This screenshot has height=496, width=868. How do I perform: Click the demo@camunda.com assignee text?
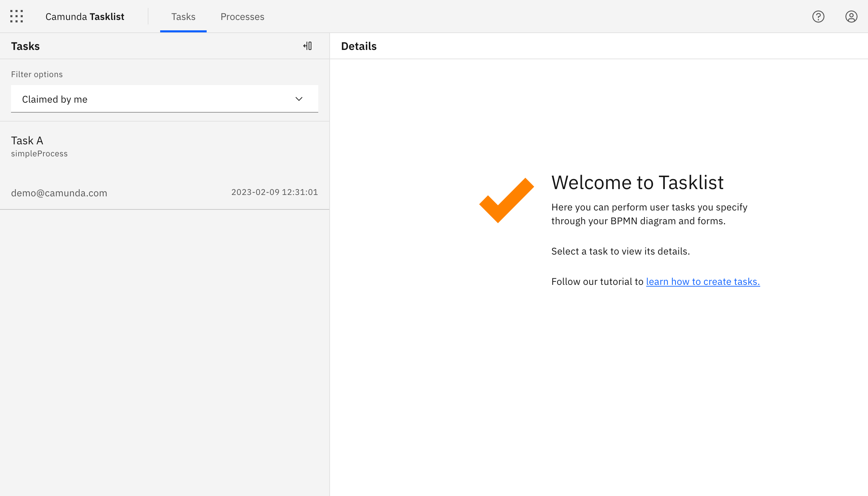pos(59,193)
